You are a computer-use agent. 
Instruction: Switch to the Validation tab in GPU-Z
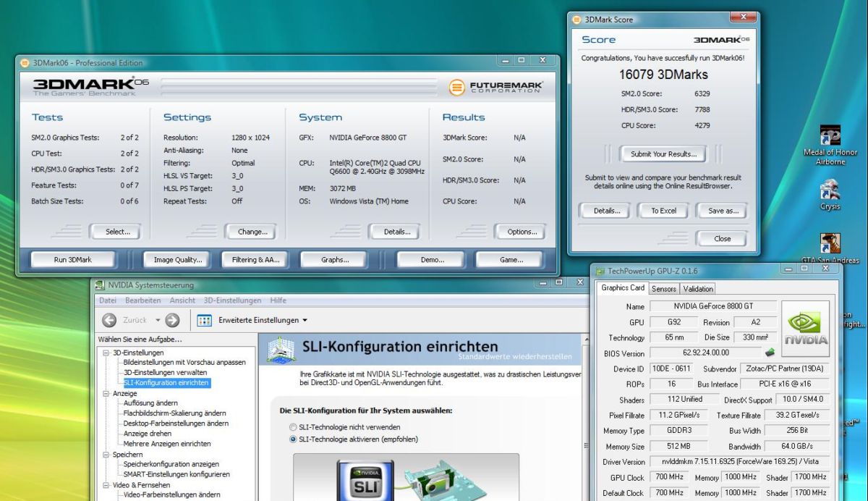pyautogui.click(x=698, y=288)
